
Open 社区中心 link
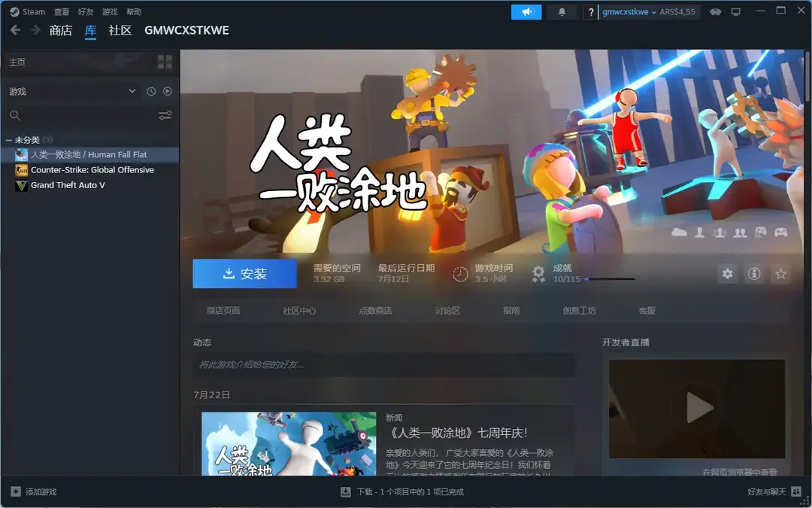coord(299,311)
